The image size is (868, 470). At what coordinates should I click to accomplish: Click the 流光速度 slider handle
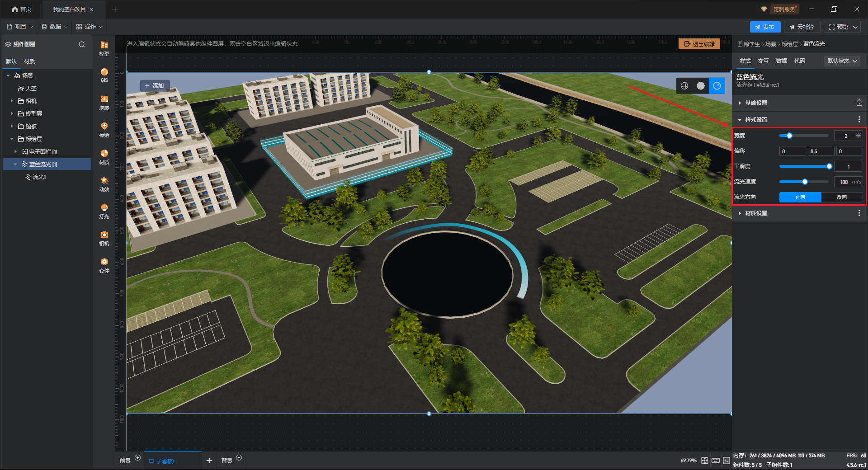click(x=805, y=182)
